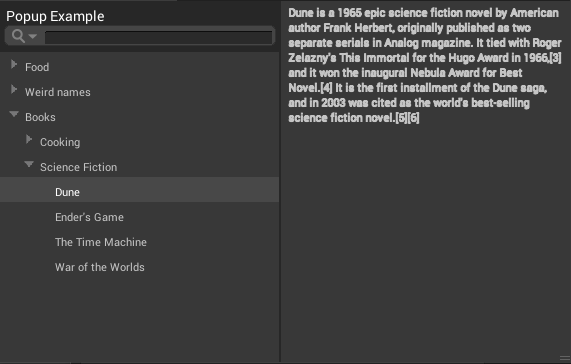
Task: Click the bottom-right resize grip handle
Action: click(565, 359)
